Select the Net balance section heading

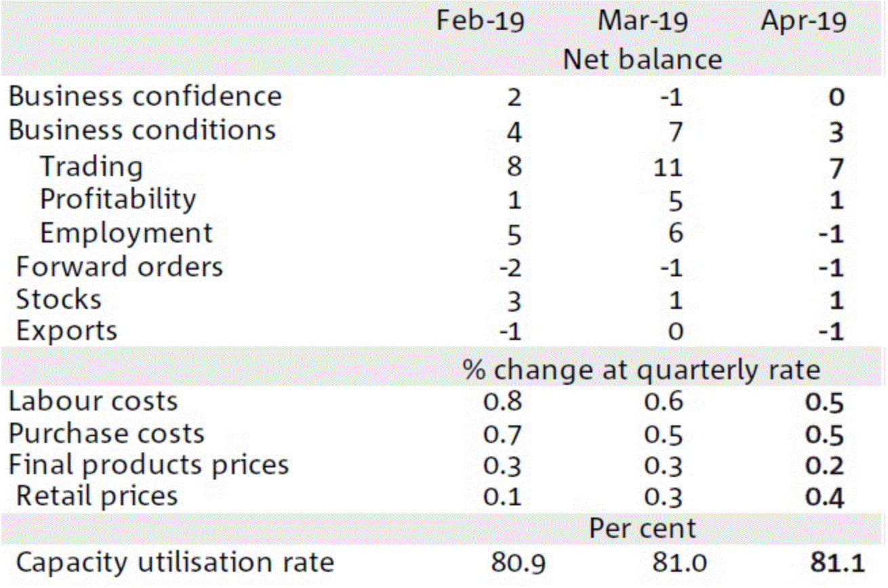[x=643, y=60]
